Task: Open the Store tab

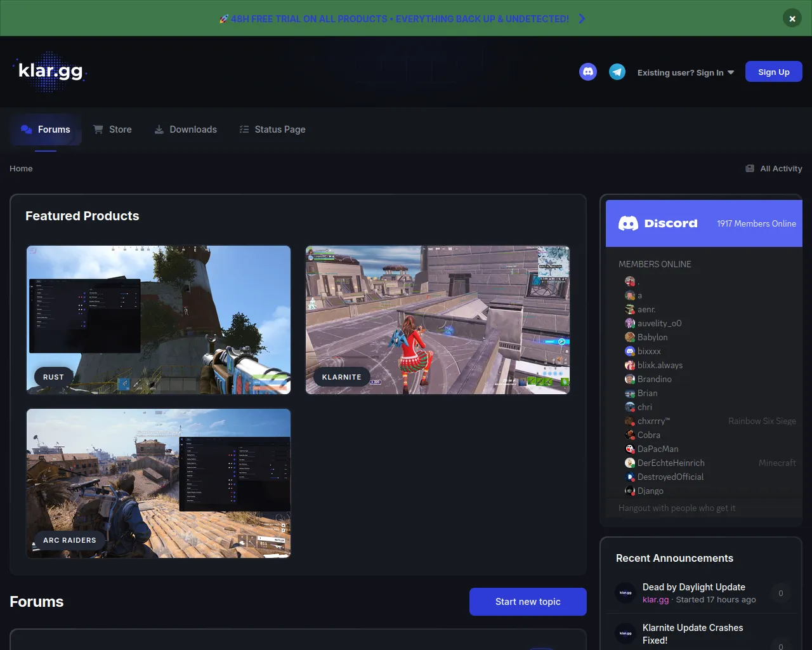Action: point(112,129)
